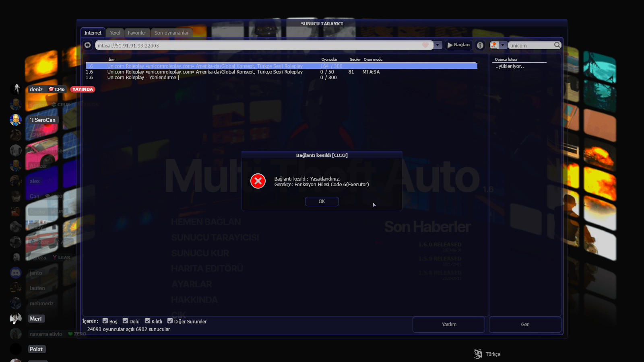Switch to the Yerel tab
This screenshot has height=362, width=644.
[115, 33]
